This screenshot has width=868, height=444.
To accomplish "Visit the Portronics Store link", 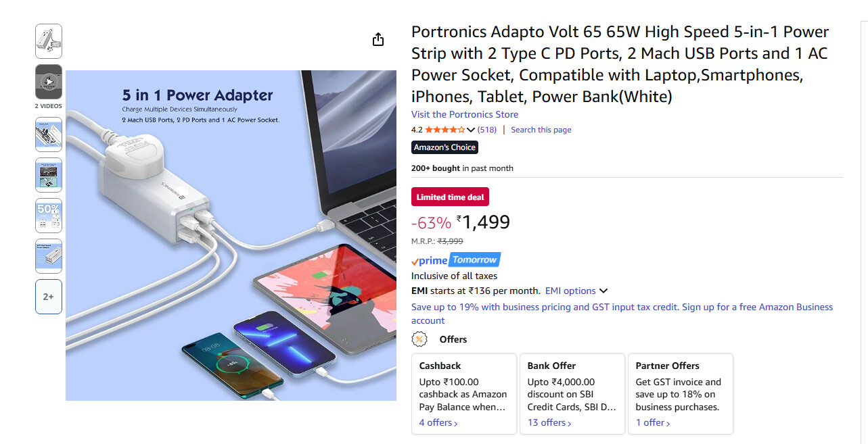I will [465, 114].
